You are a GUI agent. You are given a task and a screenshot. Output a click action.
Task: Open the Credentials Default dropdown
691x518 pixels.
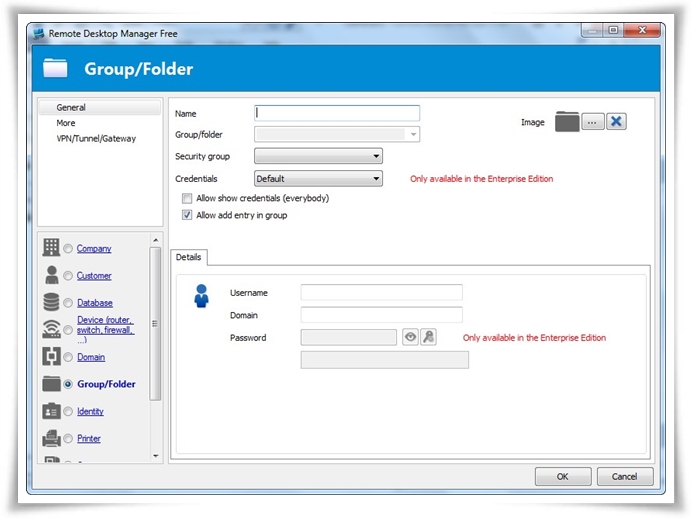[318, 179]
